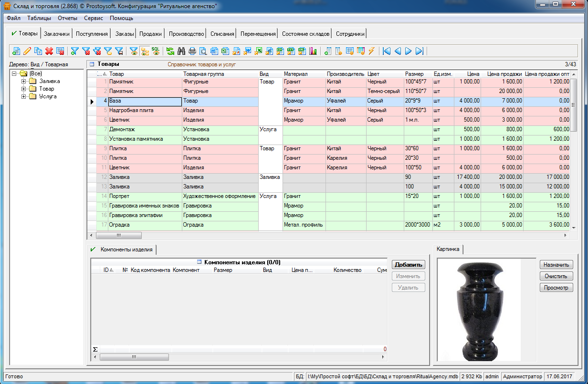Click the pencil edit record icon
This screenshot has height=384, width=588.
pyautogui.click(x=27, y=51)
